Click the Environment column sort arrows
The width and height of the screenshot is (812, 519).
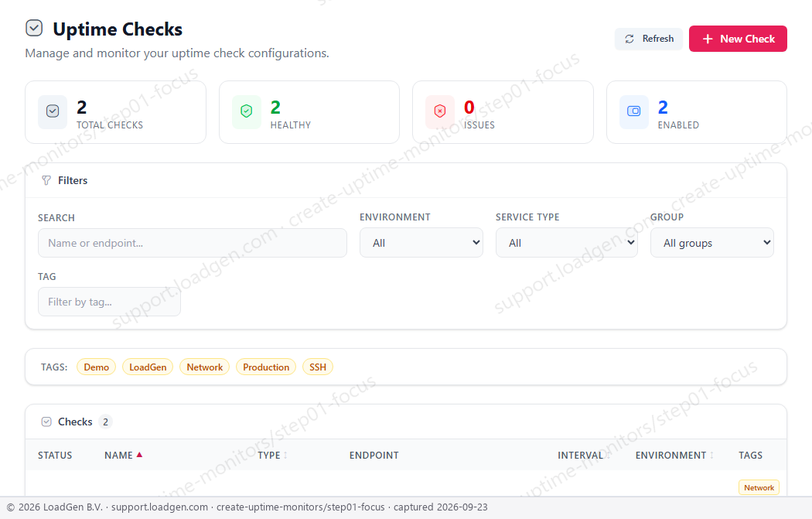pyautogui.click(x=711, y=456)
